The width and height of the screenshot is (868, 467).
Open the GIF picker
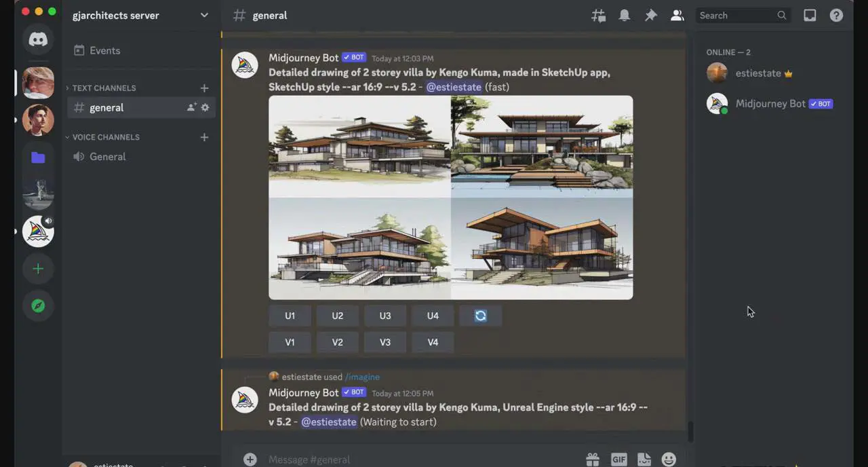618,460
